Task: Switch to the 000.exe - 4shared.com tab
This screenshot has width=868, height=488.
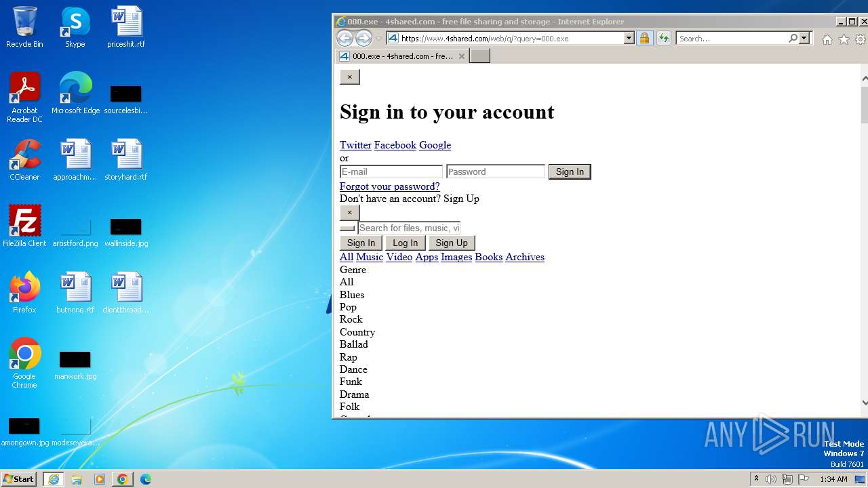Action: 402,56
